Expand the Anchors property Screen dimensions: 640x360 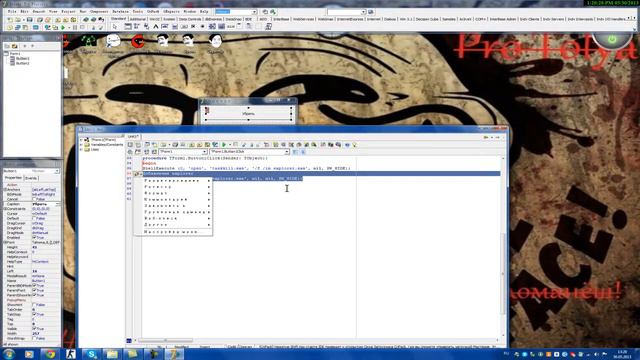coord(5,190)
